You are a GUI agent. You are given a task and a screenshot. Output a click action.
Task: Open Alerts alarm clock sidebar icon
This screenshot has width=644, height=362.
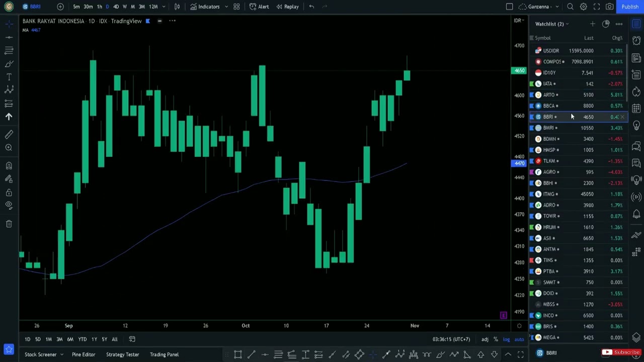click(636, 41)
